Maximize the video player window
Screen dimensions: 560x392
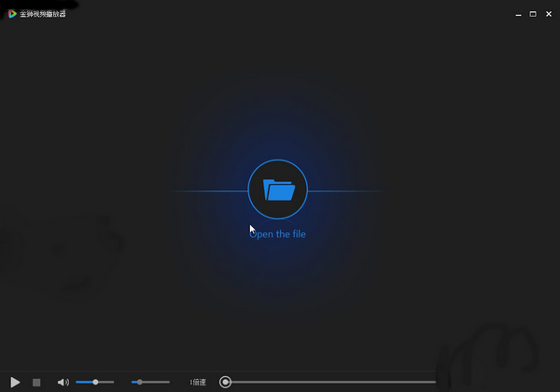533,14
